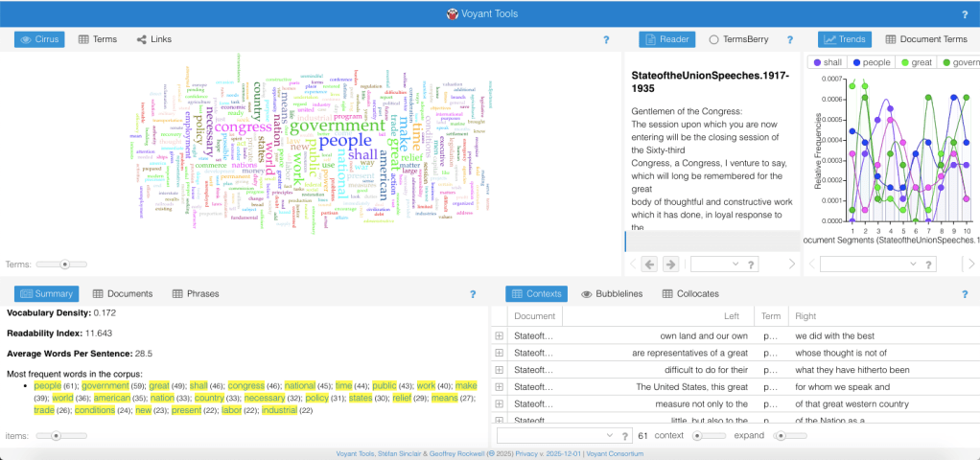This screenshot has height=460, width=980.
Task: Expand the first row in Contexts table
Action: coord(499,335)
